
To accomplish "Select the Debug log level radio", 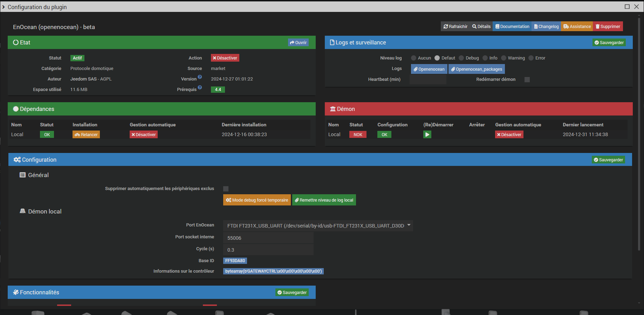I will [461, 58].
